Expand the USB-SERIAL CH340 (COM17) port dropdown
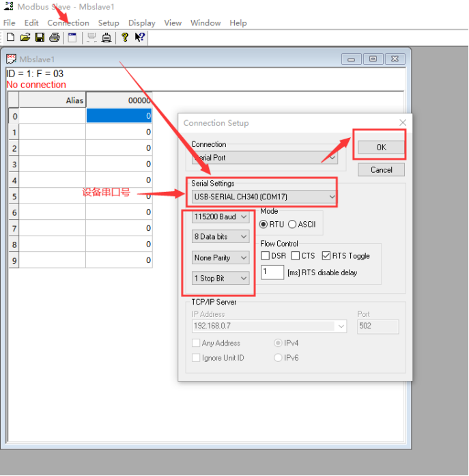 [x=264, y=197]
